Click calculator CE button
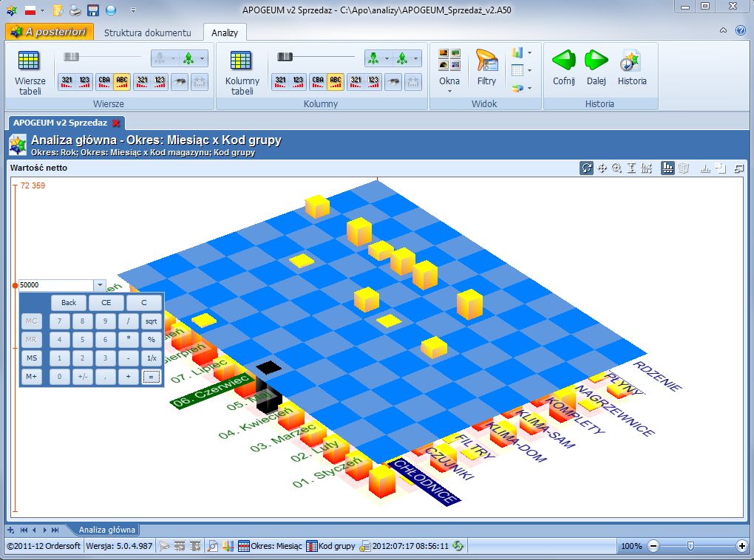Image resolution: width=754 pixels, height=560 pixels. 106,302
